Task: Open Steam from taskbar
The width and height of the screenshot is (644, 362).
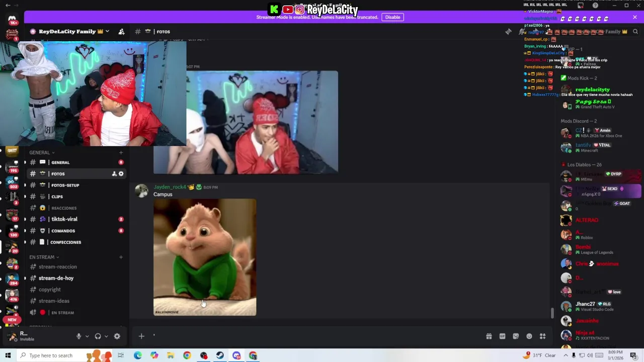Action: pos(220,355)
